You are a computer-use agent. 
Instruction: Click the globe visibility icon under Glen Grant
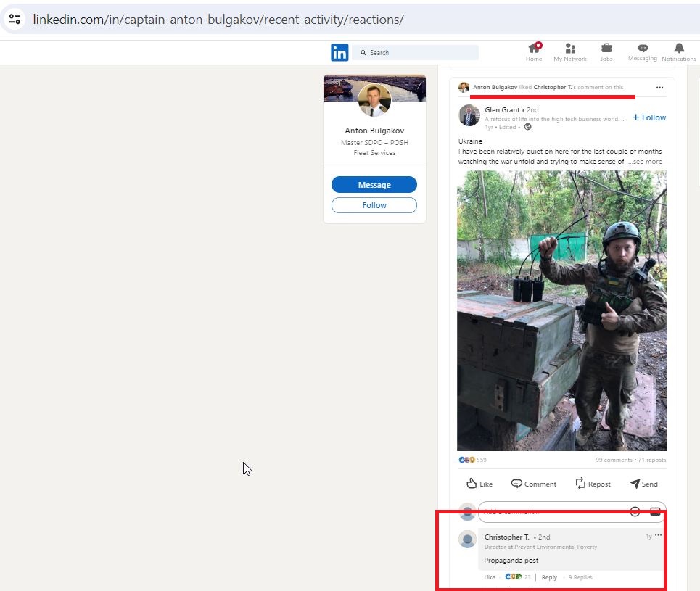[527, 127]
